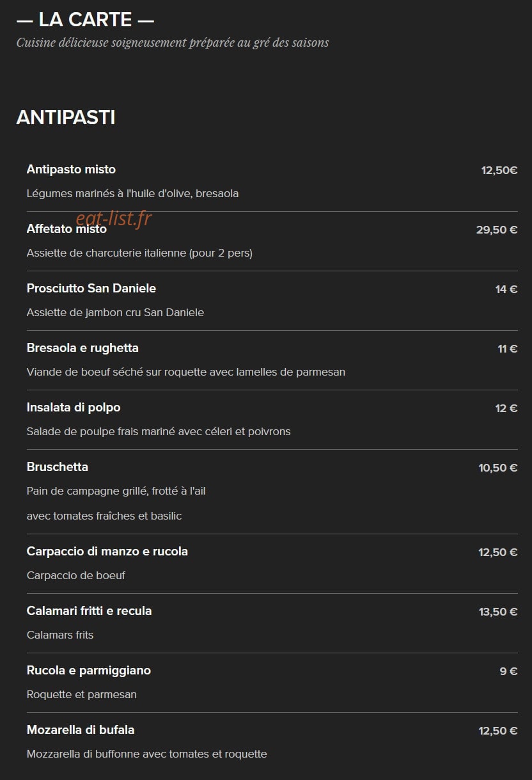
Task: Click the 9 € price label
Action: click(x=509, y=671)
